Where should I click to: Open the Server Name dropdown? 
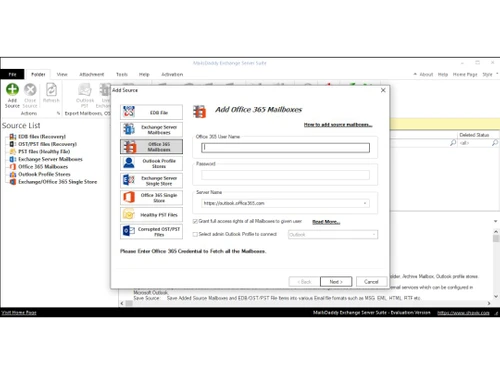point(365,203)
